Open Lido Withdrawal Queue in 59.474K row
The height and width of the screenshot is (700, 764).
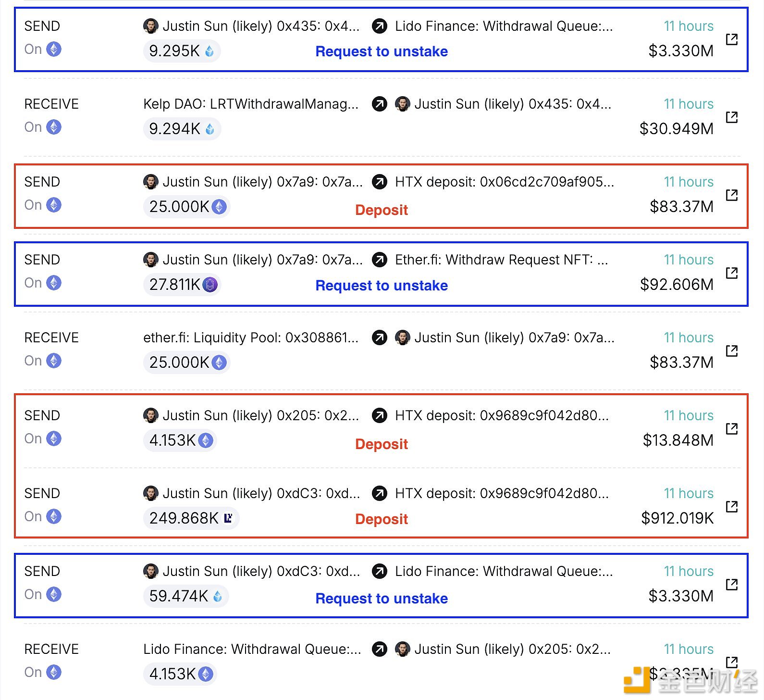(504, 571)
